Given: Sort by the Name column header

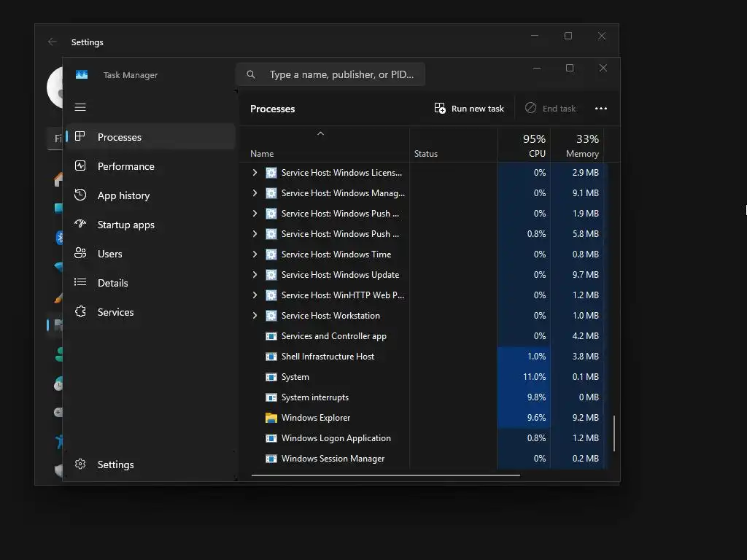Looking at the screenshot, I should [325, 145].
